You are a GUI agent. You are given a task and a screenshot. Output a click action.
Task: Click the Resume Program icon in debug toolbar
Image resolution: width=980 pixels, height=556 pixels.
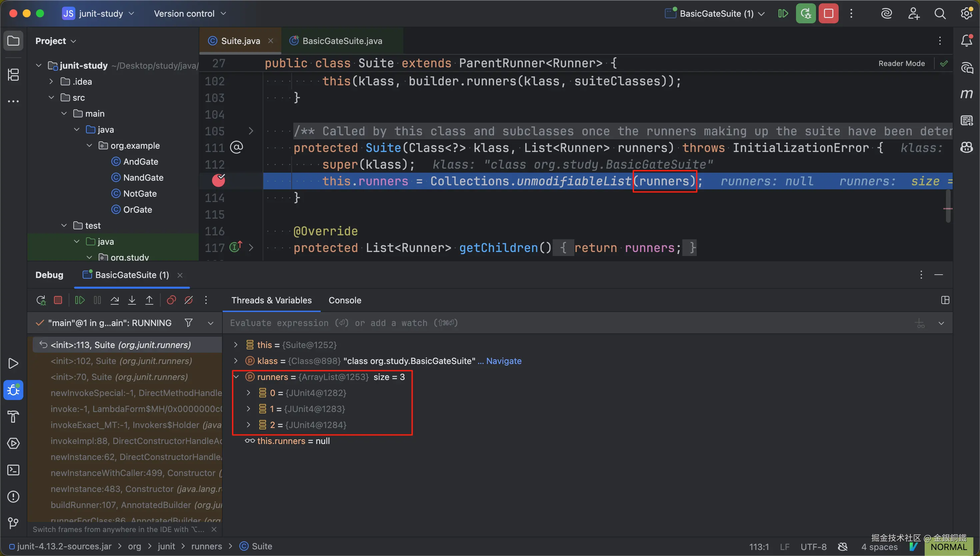pyautogui.click(x=79, y=300)
